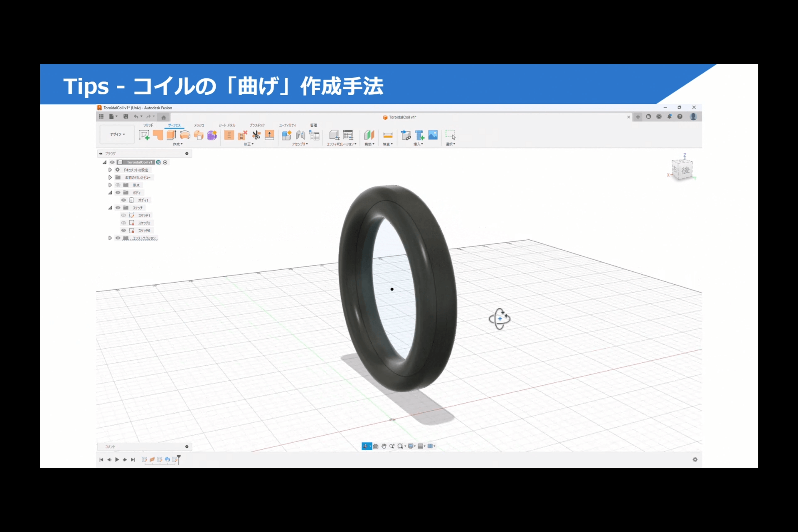Click the Unstitch icon with red X
This screenshot has width=798, height=532.
pyautogui.click(x=243, y=135)
